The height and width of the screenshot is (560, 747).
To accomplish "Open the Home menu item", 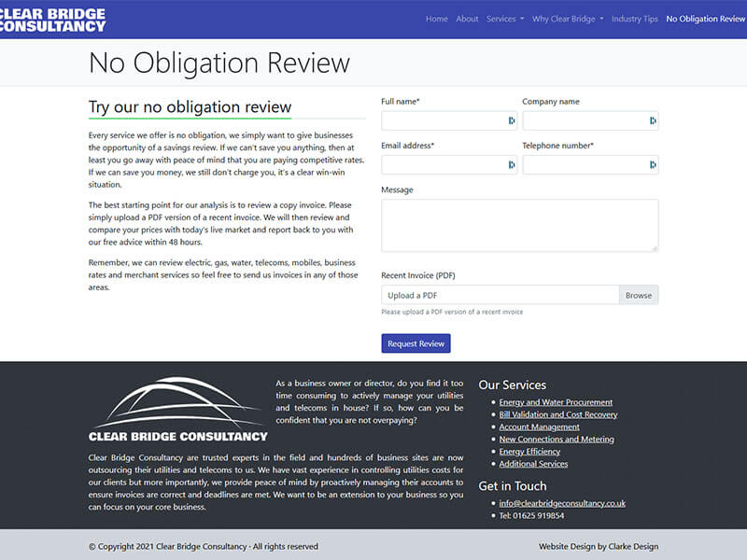I will click(x=437, y=19).
